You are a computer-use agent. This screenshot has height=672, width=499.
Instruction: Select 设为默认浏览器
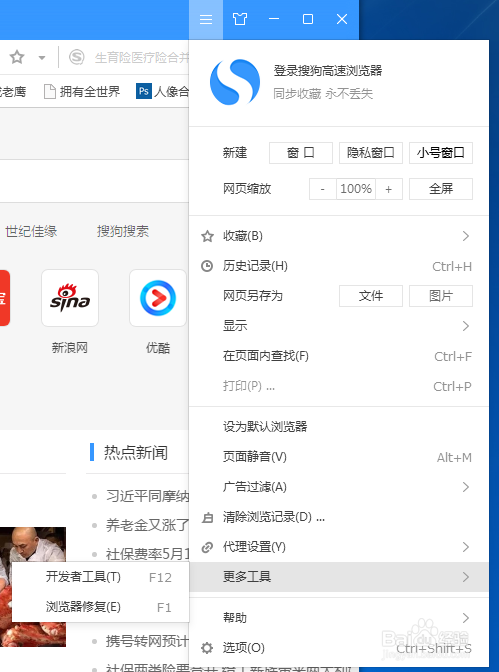pyautogui.click(x=339, y=427)
